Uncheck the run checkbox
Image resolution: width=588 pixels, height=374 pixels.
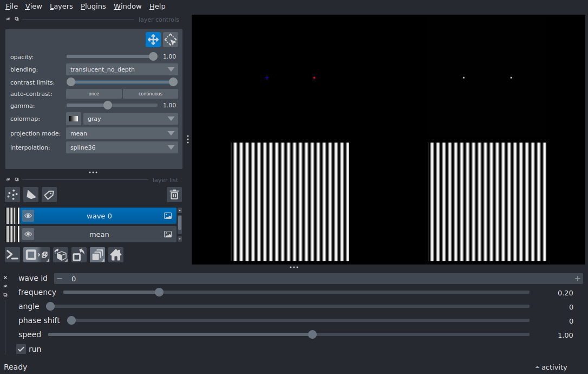click(22, 349)
